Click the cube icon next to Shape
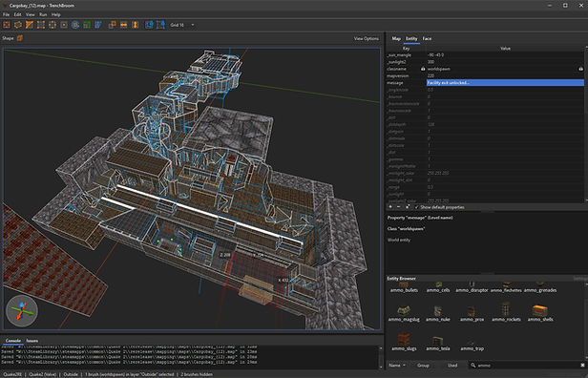Viewport: 588px width, 378px height. (20, 38)
